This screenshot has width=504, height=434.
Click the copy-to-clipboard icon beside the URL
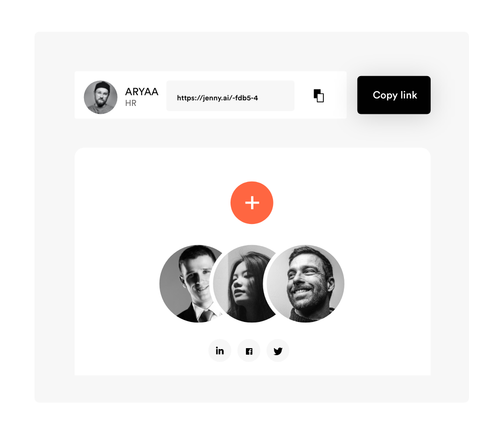tap(319, 96)
